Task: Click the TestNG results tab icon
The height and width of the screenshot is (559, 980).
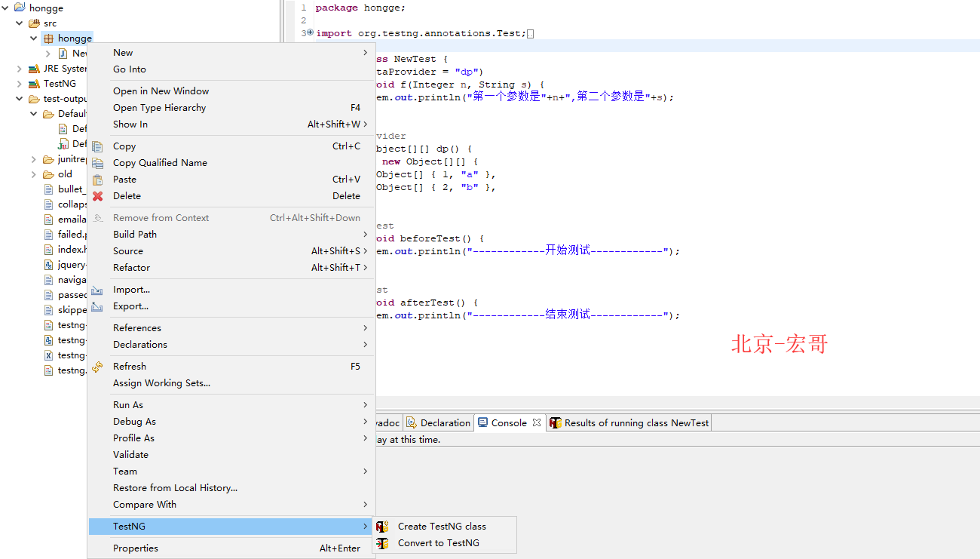Action: click(x=556, y=422)
